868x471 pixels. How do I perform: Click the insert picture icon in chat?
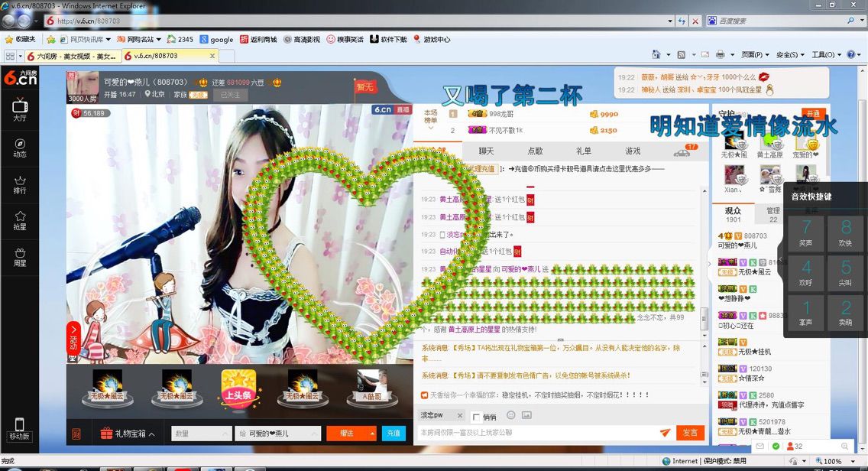coord(526,415)
